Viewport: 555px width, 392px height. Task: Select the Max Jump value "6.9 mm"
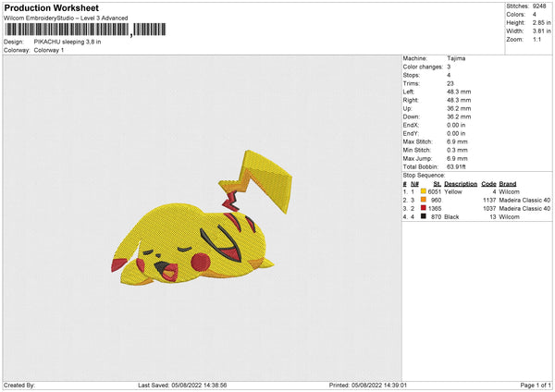[x=457, y=158]
